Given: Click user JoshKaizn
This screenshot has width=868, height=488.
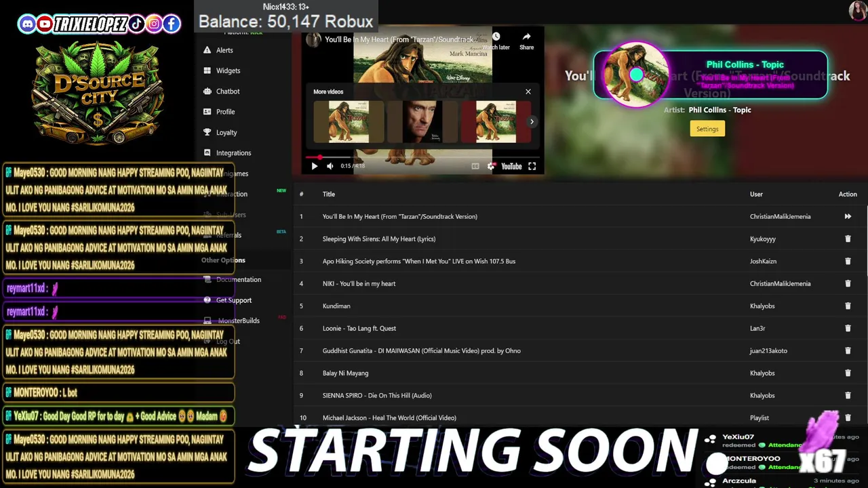Looking at the screenshot, I should (763, 261).
